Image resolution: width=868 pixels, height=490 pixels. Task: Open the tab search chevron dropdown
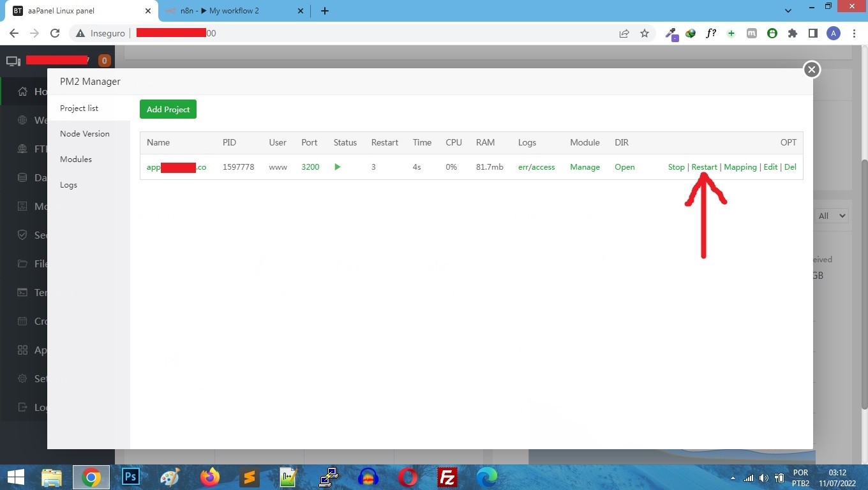pos(788,11)
